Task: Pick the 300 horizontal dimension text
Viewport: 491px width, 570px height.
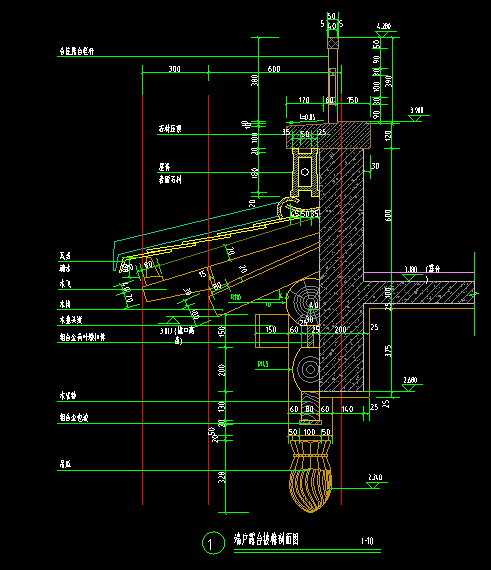Action: (174, 69)
